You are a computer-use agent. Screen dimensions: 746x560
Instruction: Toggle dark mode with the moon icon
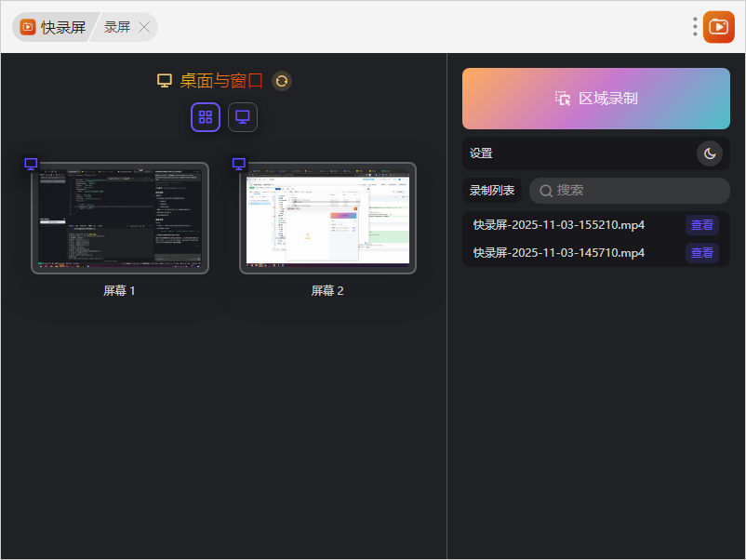[710, 153]
